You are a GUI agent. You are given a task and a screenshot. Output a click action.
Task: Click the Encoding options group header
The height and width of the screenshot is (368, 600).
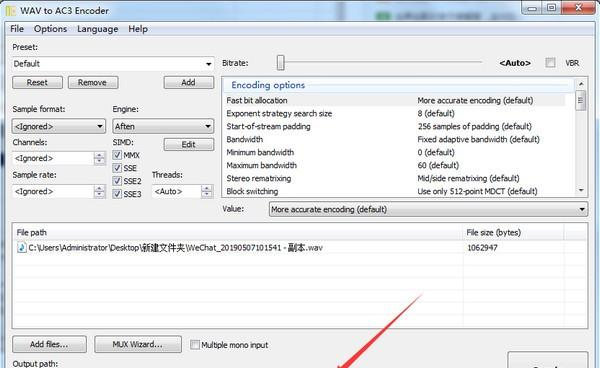click(x=398, y=85)
